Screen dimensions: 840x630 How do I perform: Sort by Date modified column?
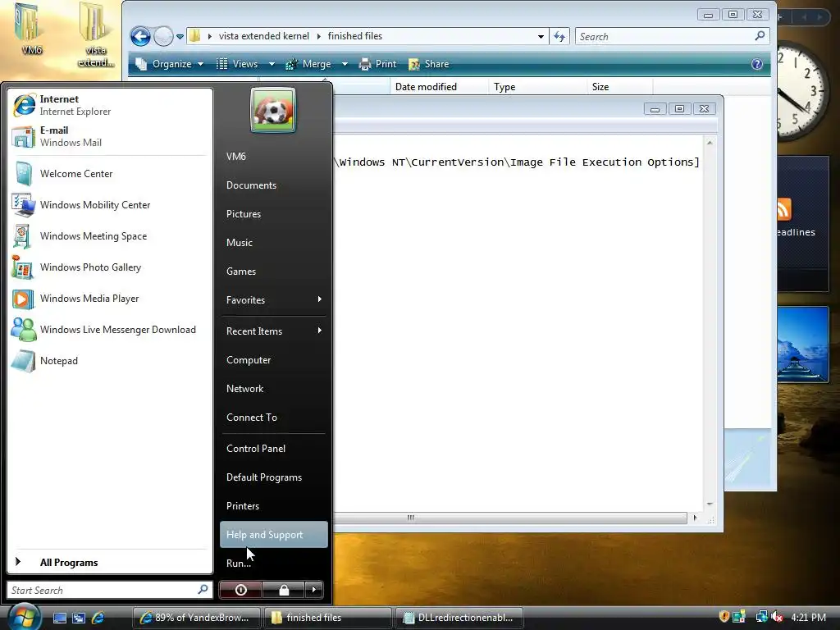440,87
